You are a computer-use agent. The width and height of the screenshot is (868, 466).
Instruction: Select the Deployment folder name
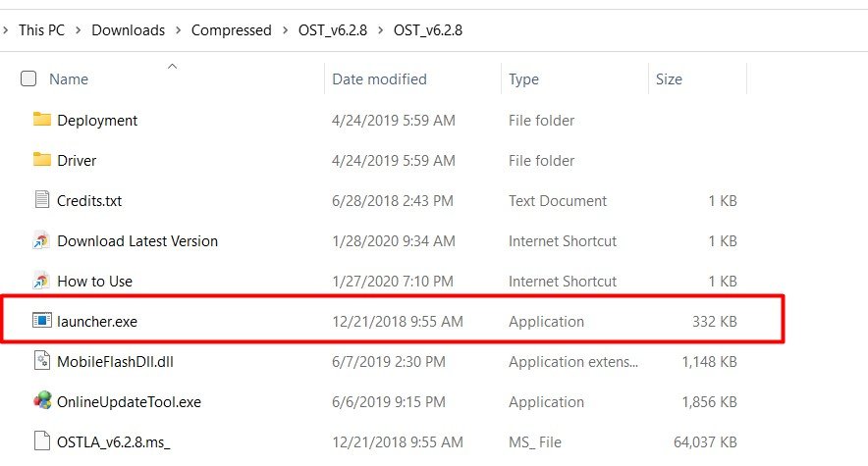97,120
